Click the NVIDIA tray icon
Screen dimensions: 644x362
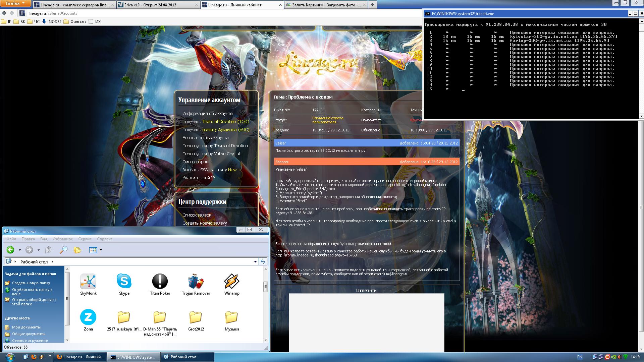[x=613, y=357]
